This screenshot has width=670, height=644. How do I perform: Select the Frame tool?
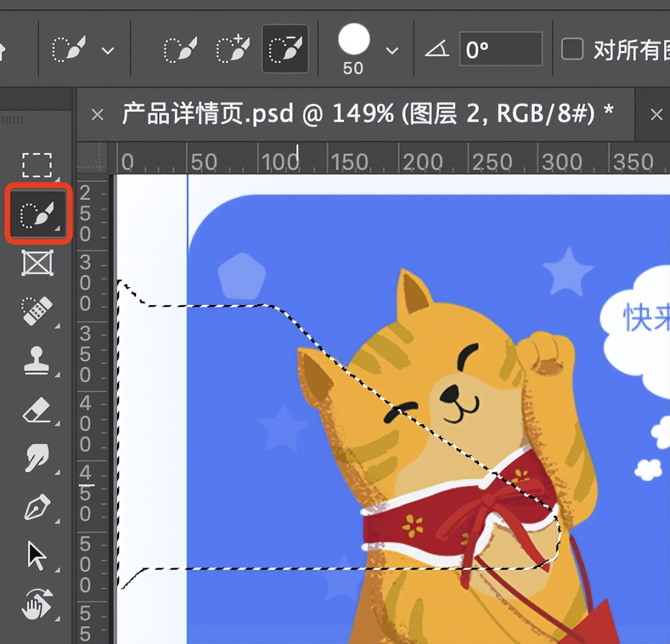(36, 262)
